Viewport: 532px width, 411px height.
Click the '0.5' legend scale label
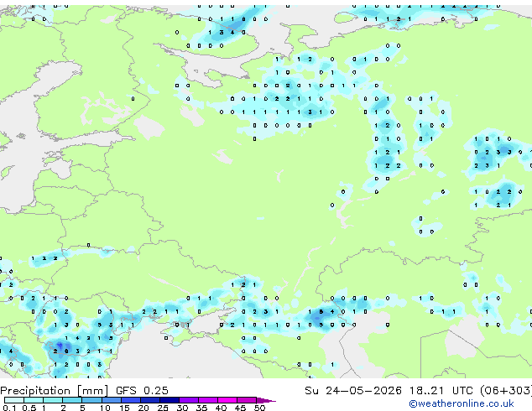point(29,408)
